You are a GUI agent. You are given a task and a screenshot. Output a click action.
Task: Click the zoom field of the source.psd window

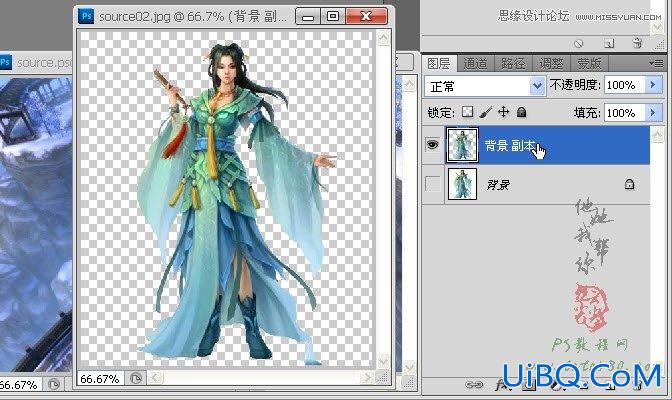20,385
